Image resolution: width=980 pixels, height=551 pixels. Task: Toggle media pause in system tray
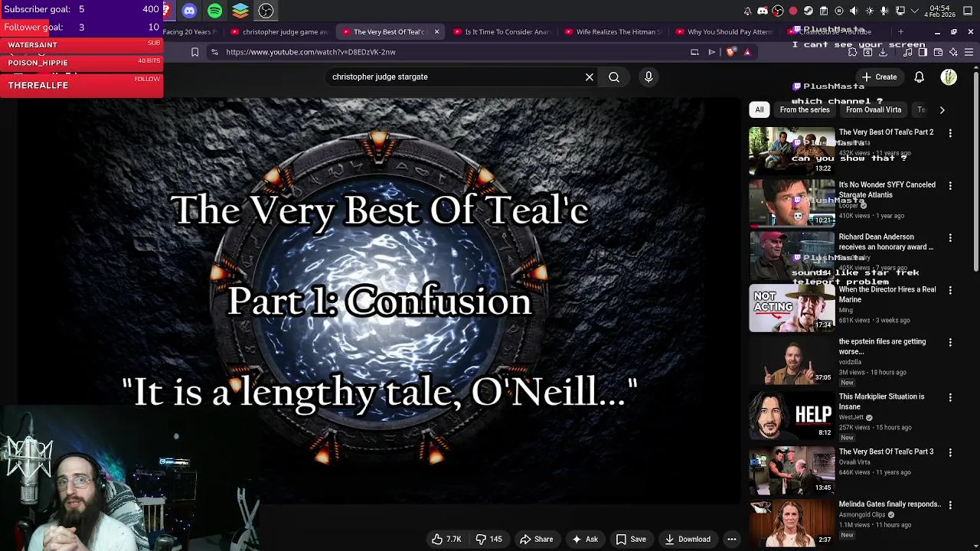[x=839, y=11]
